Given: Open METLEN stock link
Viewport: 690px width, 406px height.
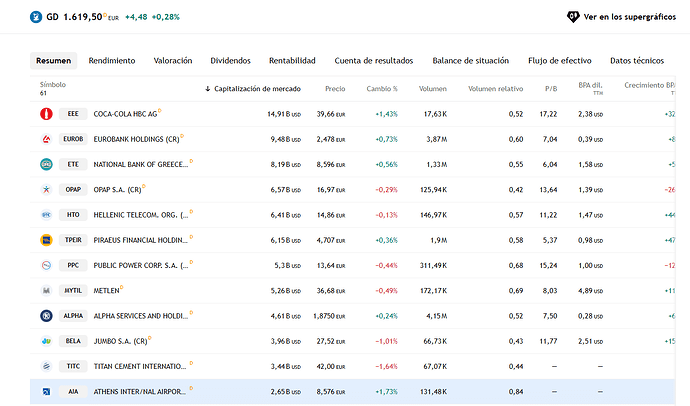Looking at the screenshot, I should (106, 290).
